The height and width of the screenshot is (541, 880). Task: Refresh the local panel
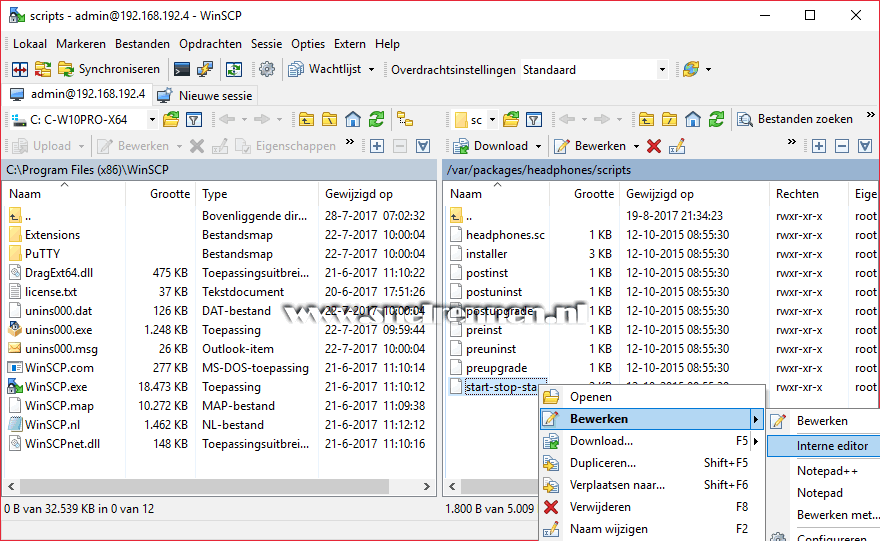376,119
